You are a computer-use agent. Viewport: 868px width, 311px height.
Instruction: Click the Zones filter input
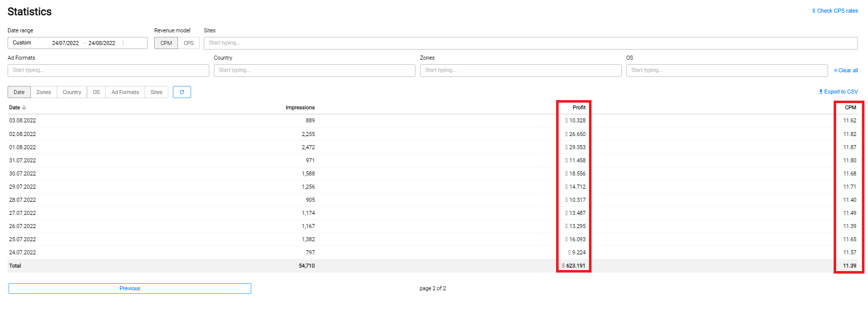click(x=520, y=70)
